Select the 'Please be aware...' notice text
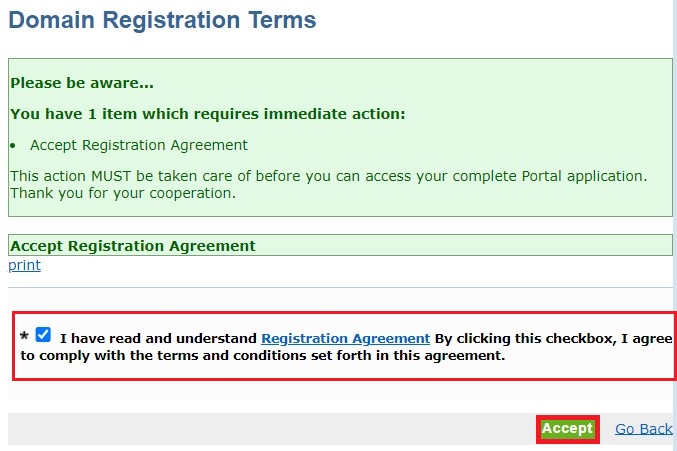 pos(82,83)
